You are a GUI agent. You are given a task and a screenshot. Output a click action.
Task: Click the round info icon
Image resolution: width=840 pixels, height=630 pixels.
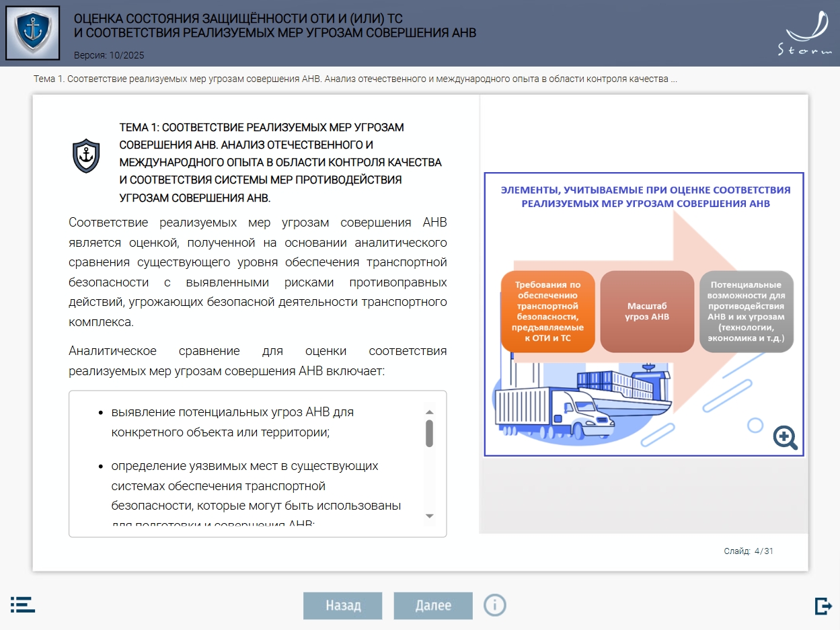click(495, 605)
